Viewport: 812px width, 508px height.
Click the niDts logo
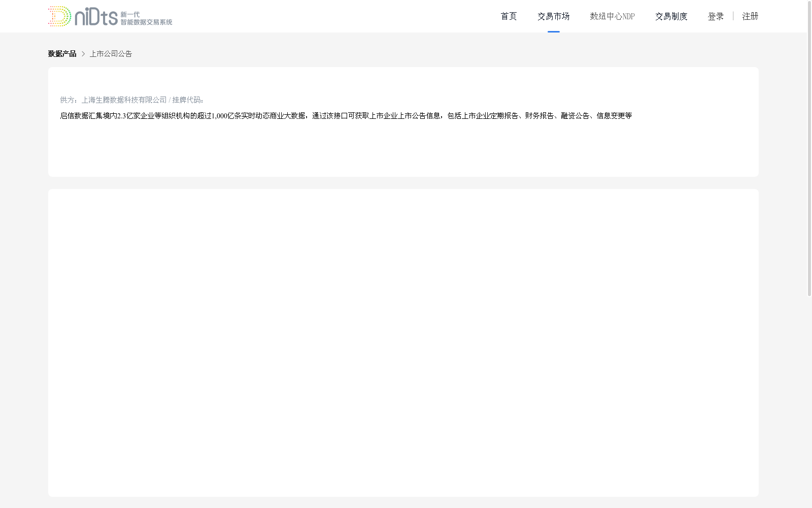110,16
